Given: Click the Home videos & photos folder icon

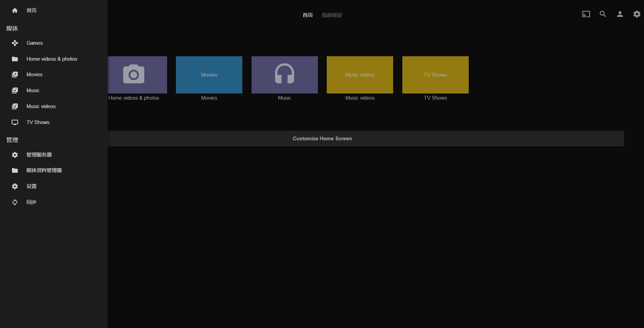Looking at the screenshot, I should click(x=15, y=59).
